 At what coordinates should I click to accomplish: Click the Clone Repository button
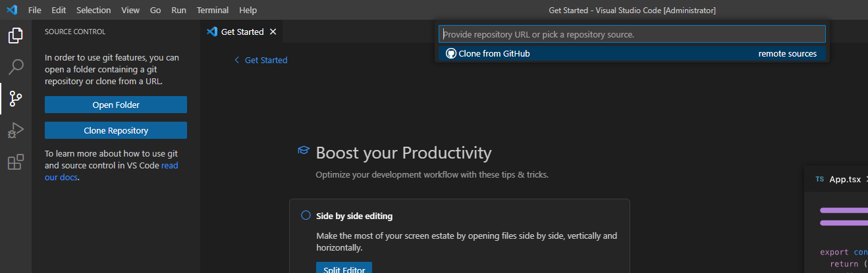click(116, 130)
